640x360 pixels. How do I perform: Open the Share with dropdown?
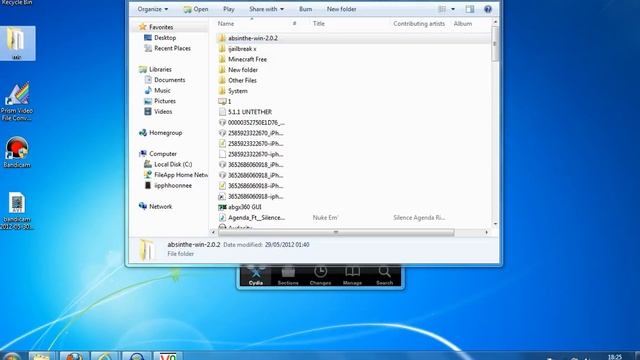click(x=266, y=9)
